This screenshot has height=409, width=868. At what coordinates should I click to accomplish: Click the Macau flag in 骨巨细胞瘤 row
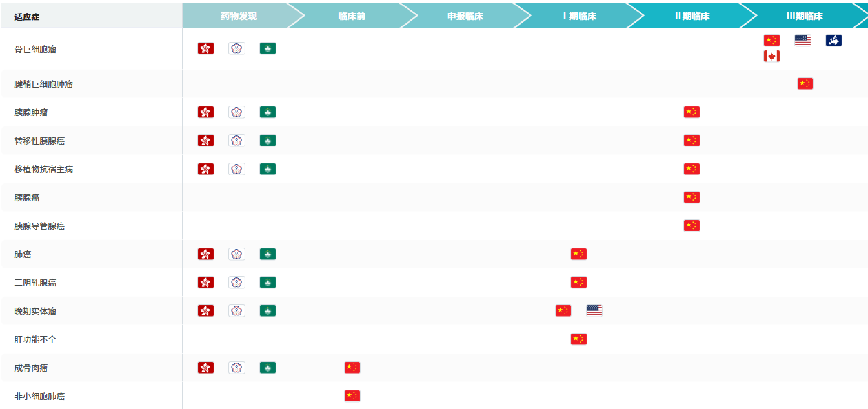pyautogui.click(x=268, y=48)
